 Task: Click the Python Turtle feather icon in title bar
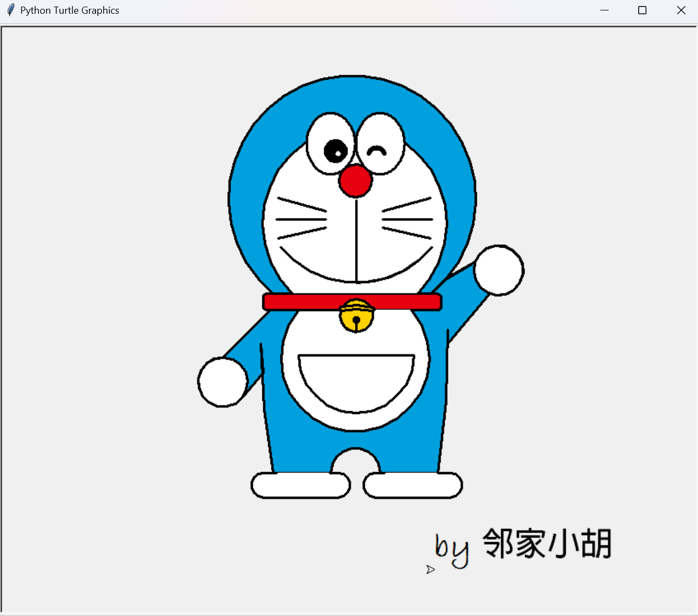(10, 10)
